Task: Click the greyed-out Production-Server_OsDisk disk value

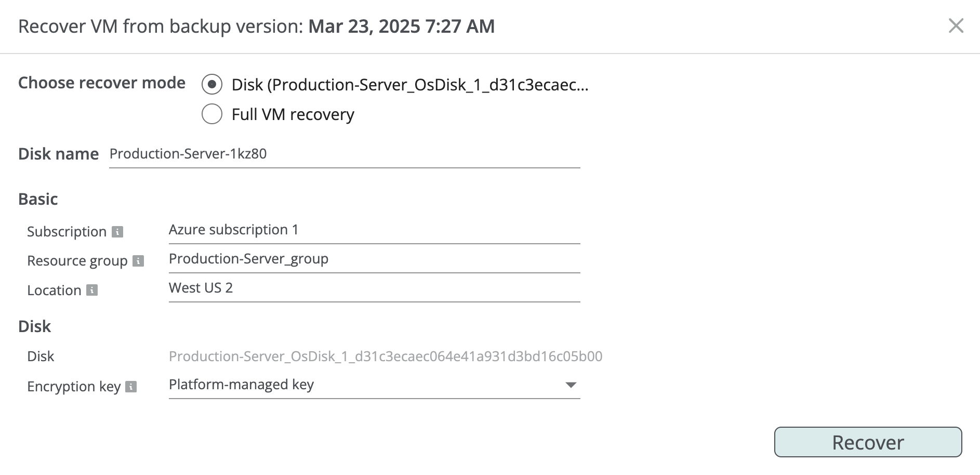Action: point(386,357)
